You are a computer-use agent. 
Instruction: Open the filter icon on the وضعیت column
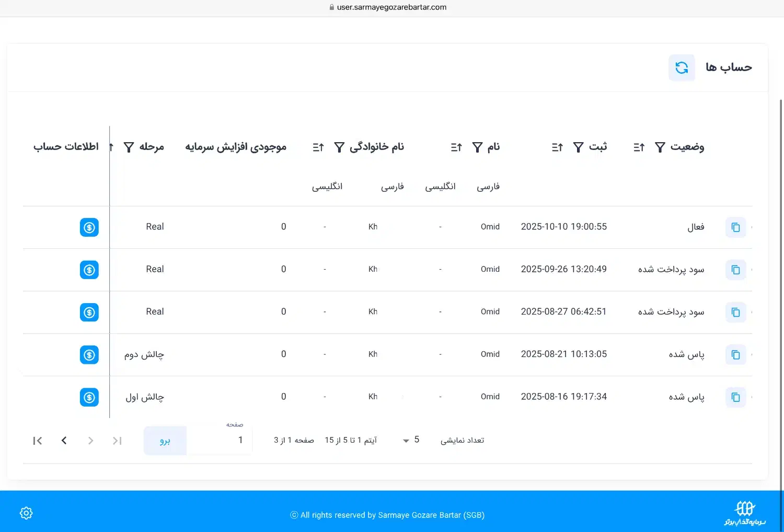click(661, 147)
